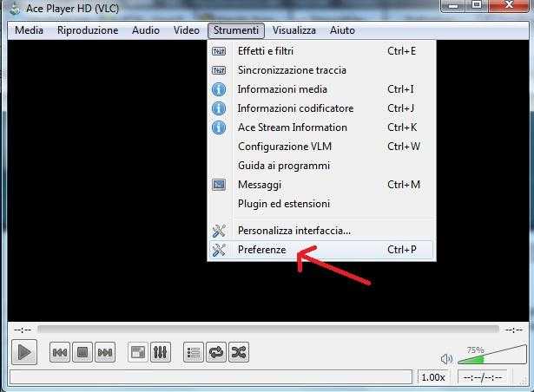Viewport: 534px width, 392px height.
Task: Skip to next media track
Action: pyautogui.click(x=105, y=352)
